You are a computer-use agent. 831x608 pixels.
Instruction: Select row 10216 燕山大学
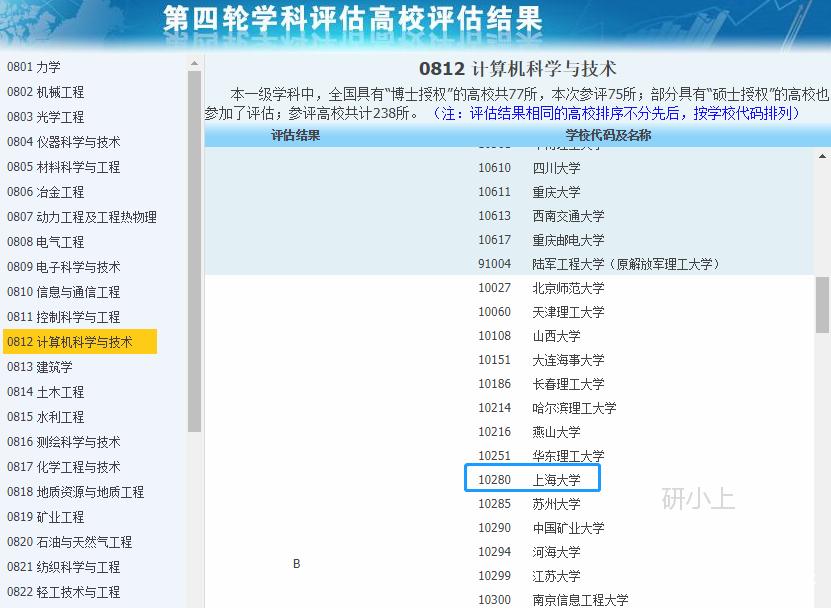coord(529,432)
